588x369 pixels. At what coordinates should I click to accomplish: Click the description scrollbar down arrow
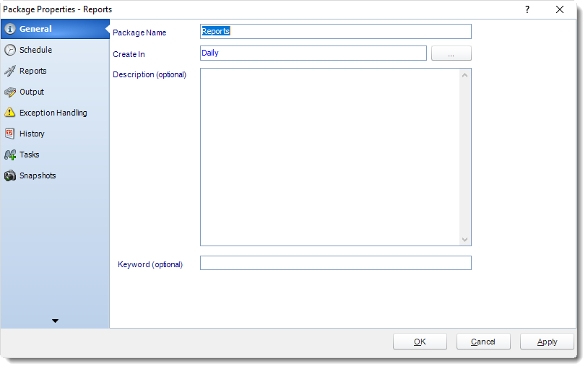click(x=465, y=240)
